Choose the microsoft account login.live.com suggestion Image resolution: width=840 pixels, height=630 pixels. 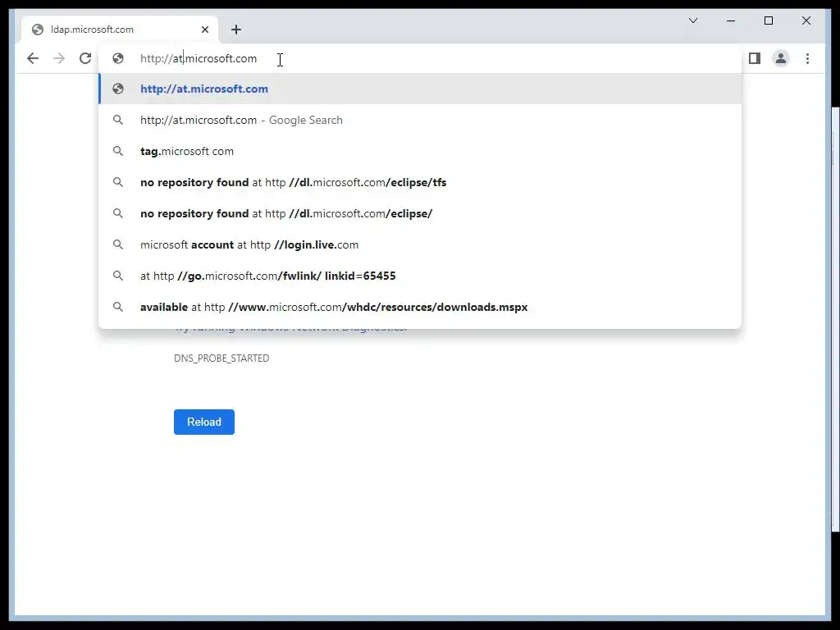(x=420, y=244)
